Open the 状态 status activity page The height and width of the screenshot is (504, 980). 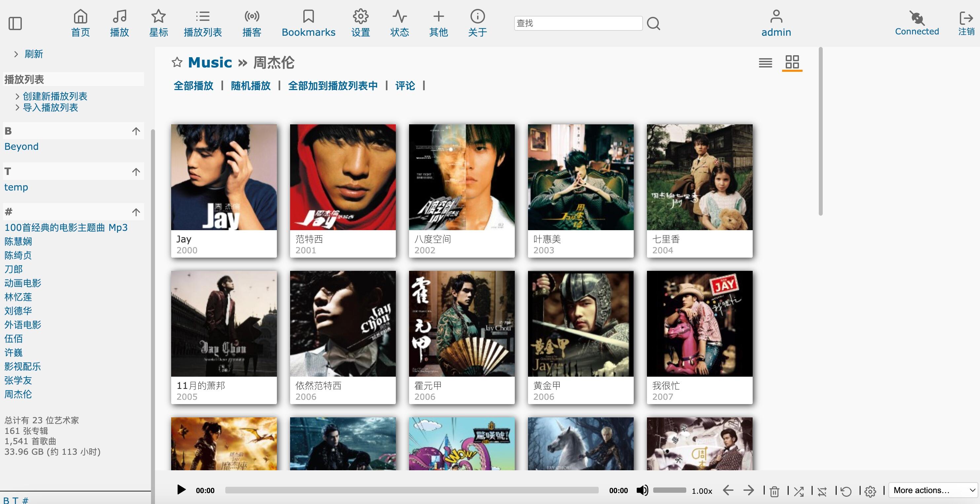click(x=399, y=23)
